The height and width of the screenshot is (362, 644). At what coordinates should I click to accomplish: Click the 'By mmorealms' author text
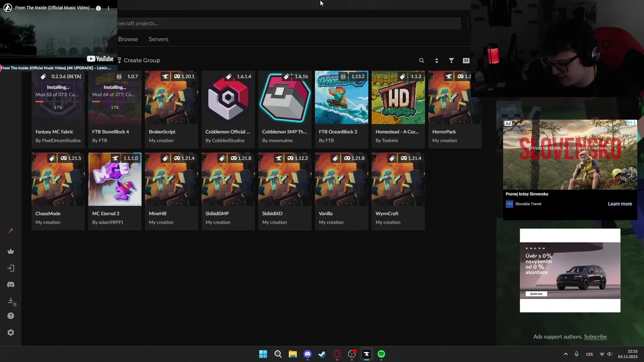coord(277,141)
